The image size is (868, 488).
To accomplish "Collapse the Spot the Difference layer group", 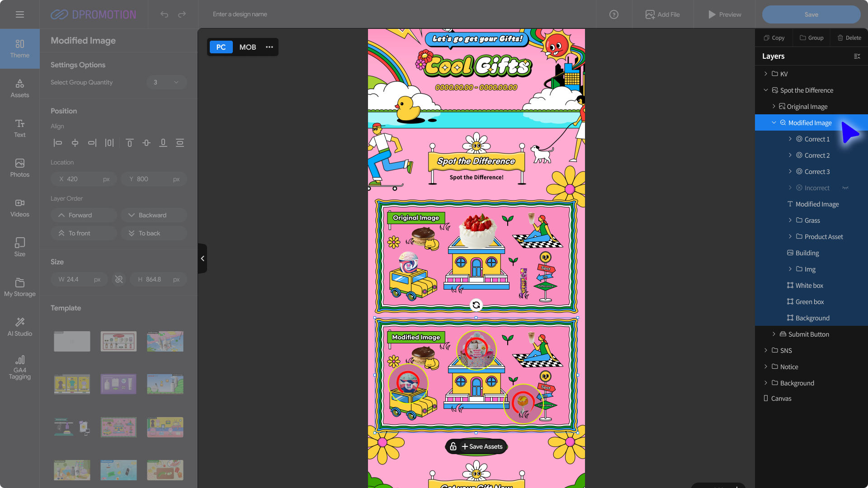I will (766, 90).
